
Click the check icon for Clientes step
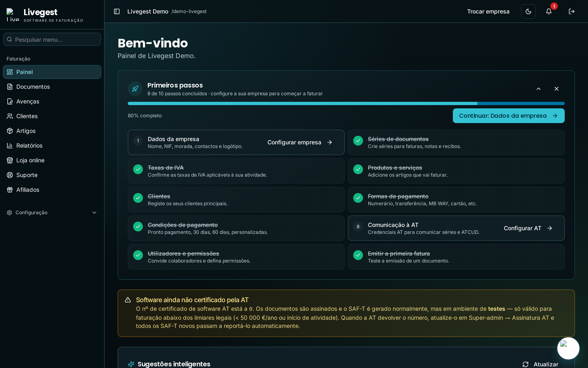(138, 198)
